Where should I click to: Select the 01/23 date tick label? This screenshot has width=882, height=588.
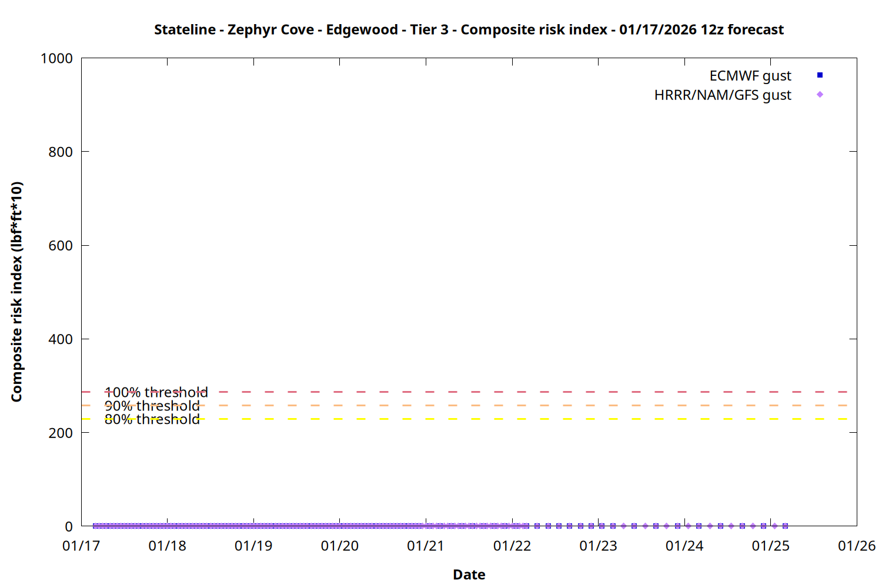[598, 546]
